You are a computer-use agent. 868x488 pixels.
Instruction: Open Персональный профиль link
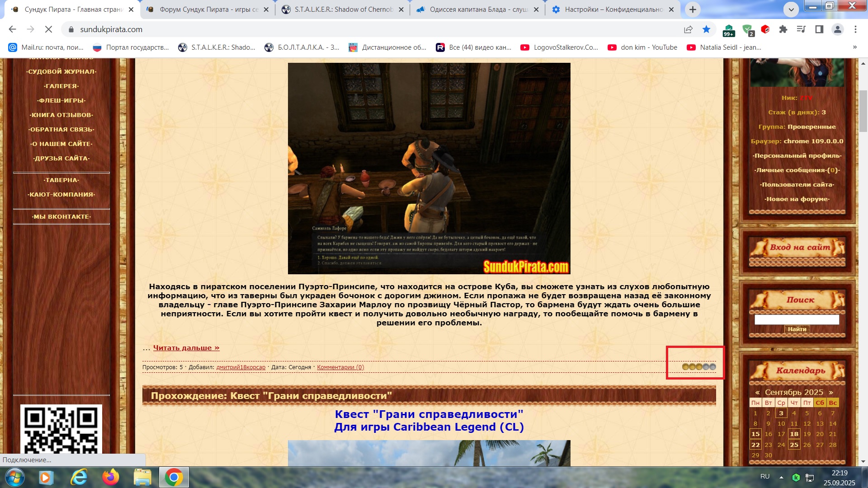(797, 155)
